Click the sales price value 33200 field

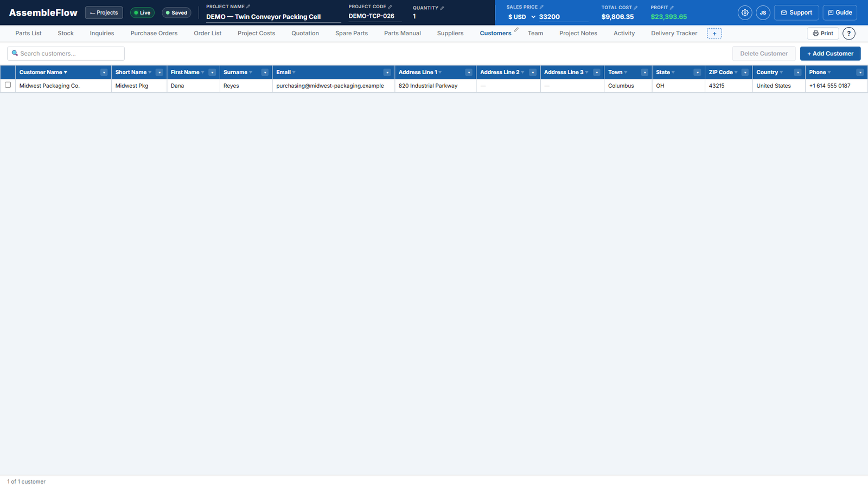(563, 17)
